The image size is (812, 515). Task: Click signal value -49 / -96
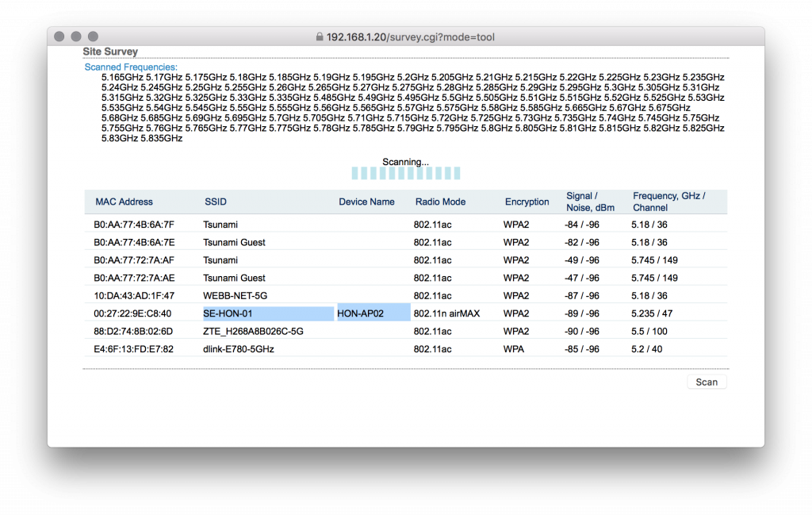581,260
